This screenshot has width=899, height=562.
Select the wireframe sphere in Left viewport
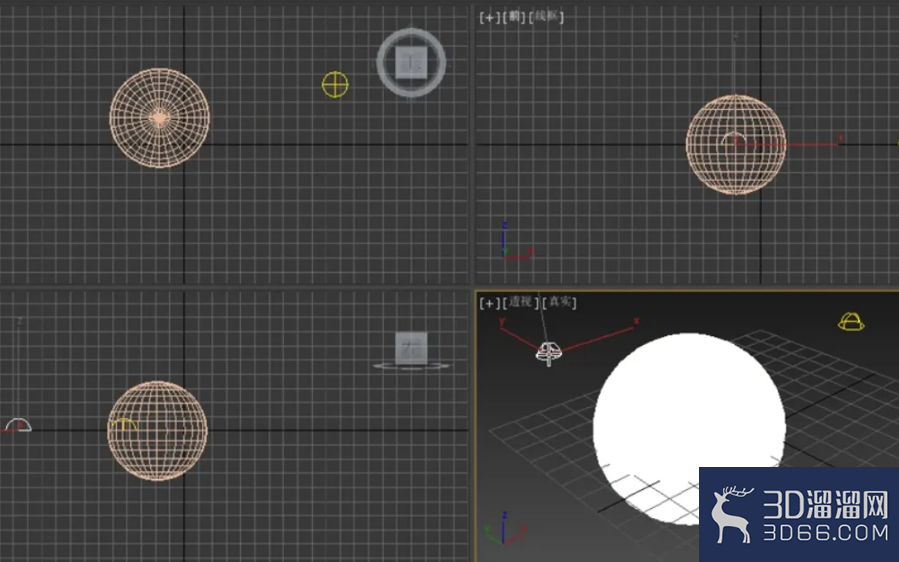[x=157, y=431]
